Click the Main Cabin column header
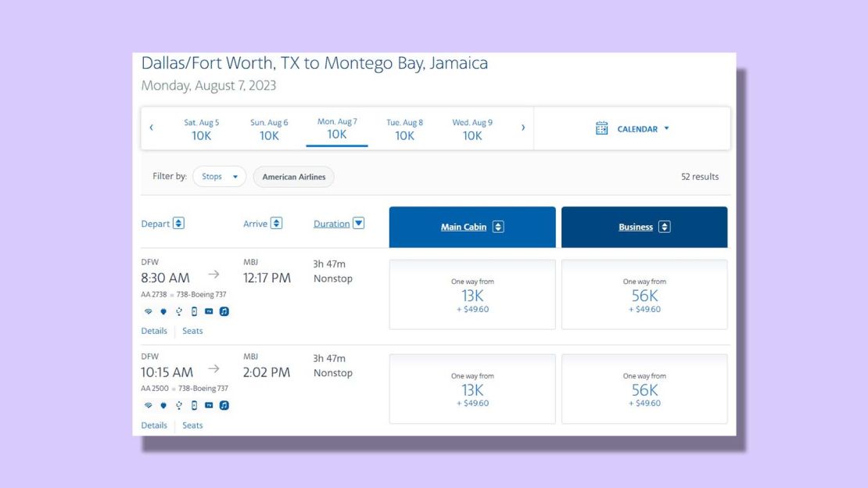 (x=472, y=227)
